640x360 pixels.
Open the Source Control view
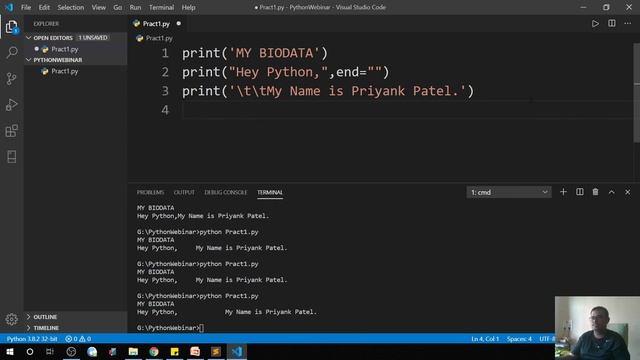[11, 78]
